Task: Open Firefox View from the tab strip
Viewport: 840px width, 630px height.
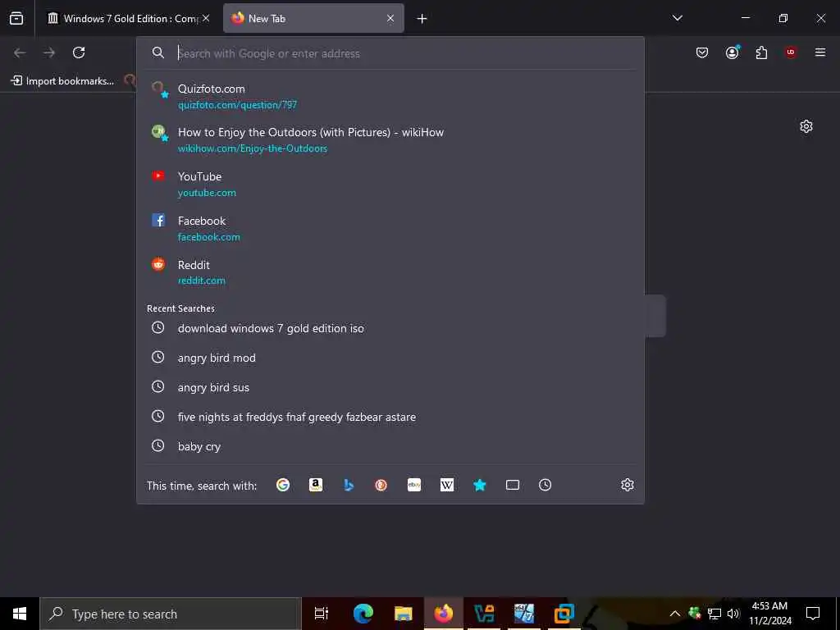Action: [16, 18]
